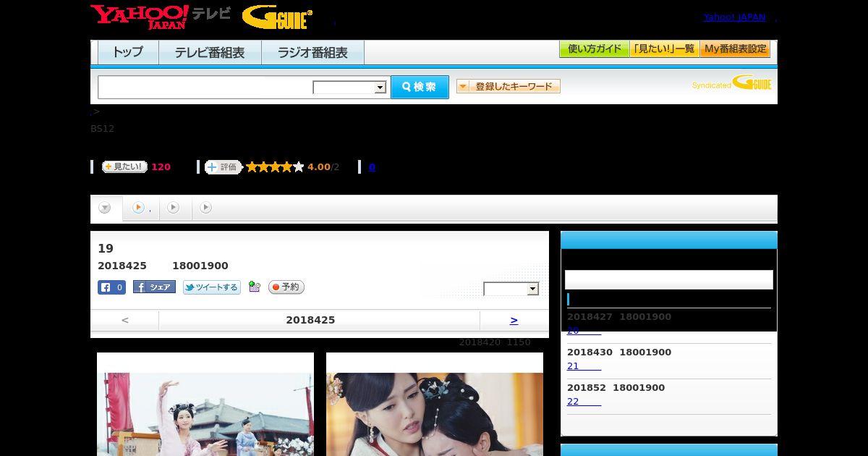Viewport: 868px width, 456px height.
Task: Select the first tab with down arrow
Action: (x=106, y=208)
